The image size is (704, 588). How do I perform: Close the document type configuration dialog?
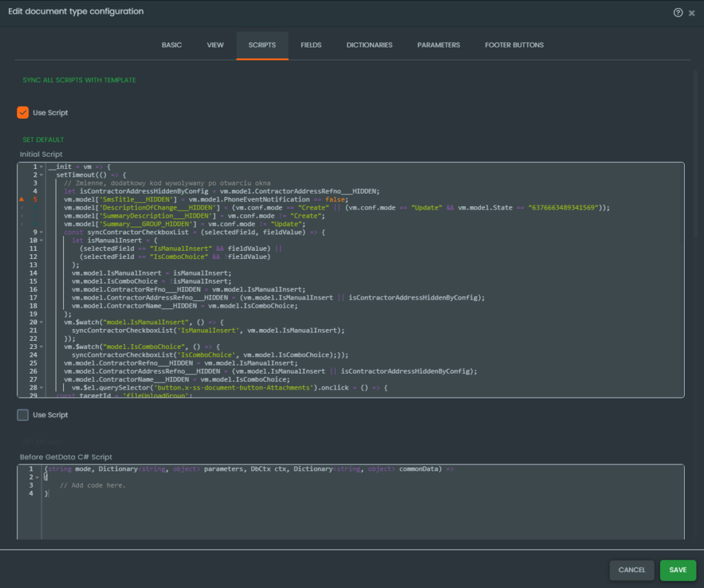pos(692,12)
